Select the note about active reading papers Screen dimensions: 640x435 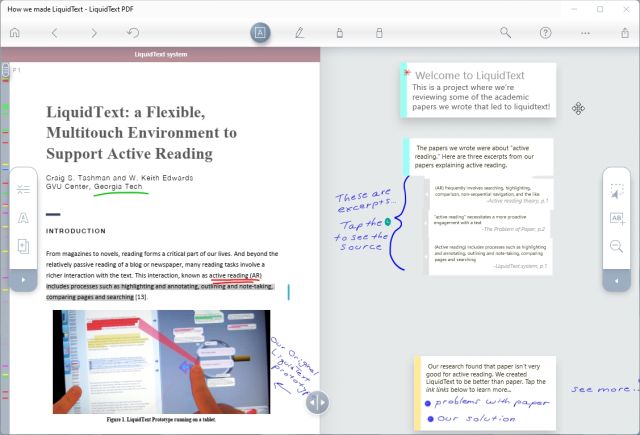click(x=478, y=157)
